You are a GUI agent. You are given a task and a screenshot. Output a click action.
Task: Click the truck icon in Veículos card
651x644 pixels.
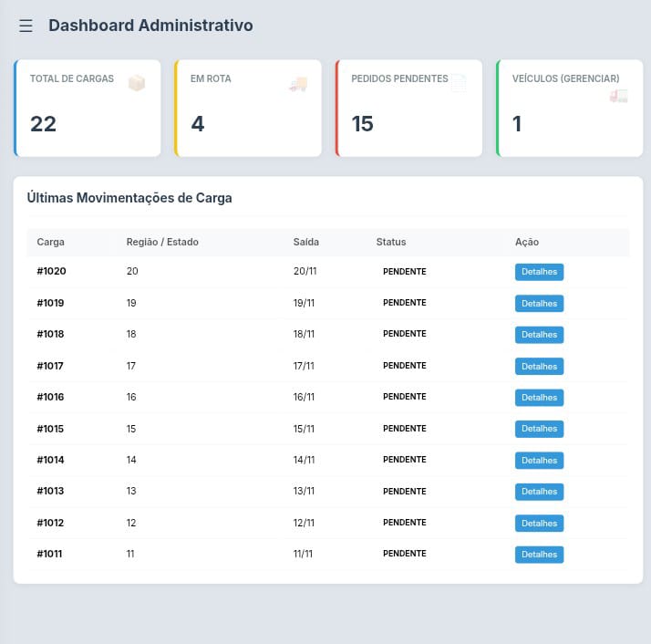click(618, 94)
